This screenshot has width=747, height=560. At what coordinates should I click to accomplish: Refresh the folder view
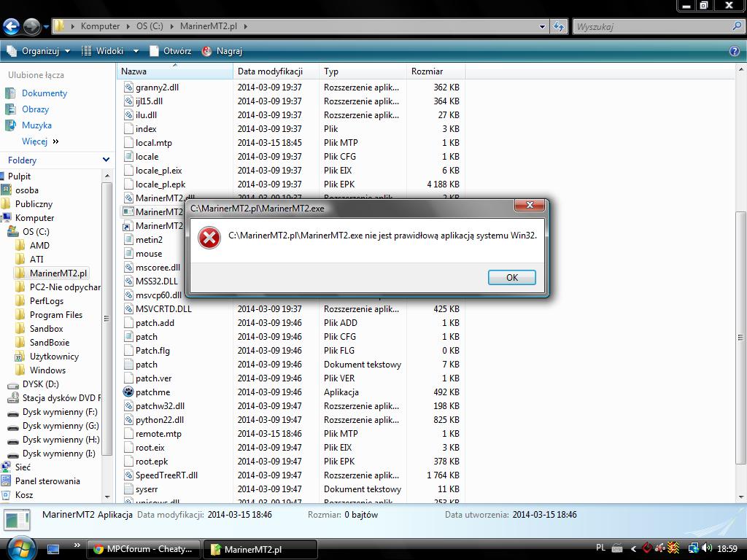click(558, 27)
